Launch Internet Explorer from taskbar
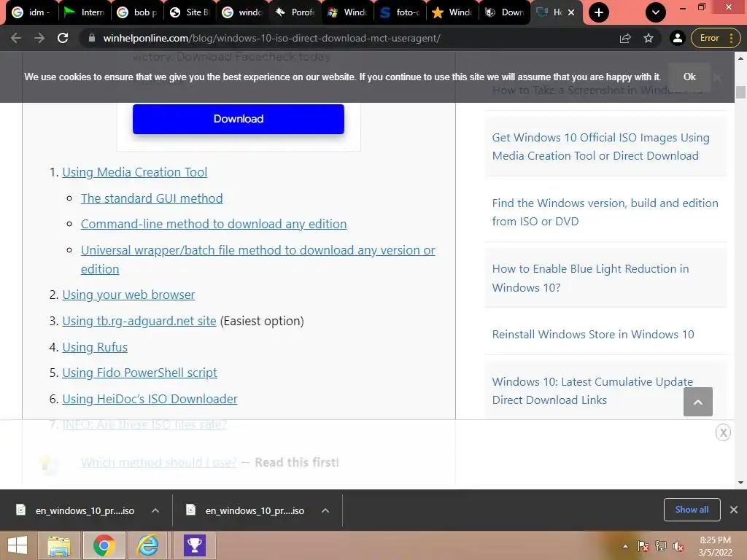Screen dimensions: 747x560 (147, 545)
